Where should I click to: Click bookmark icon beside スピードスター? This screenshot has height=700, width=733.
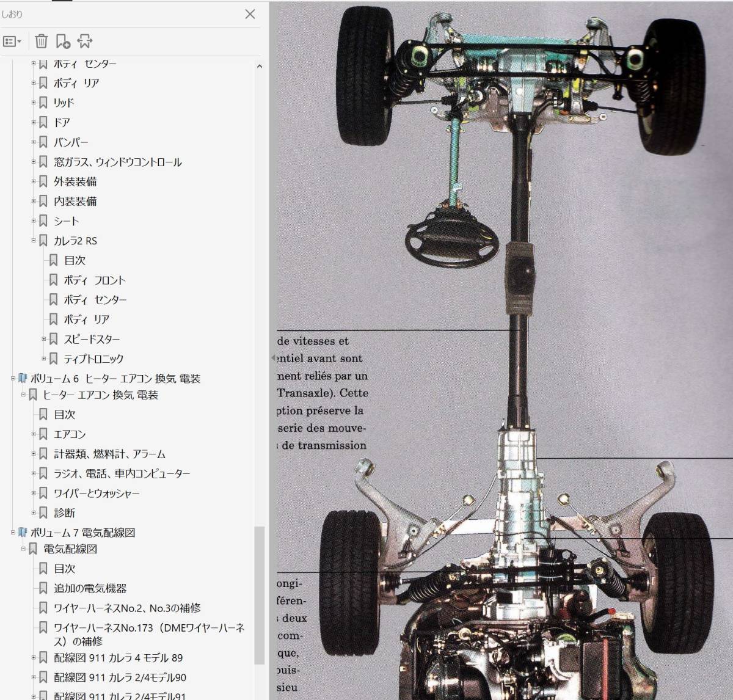coord(53,339)
